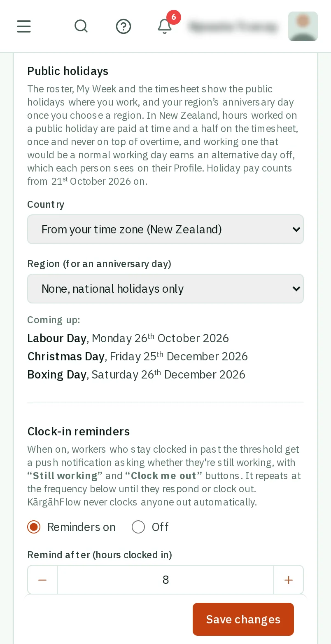Image resolution: width=331 pixels, height=644 pixels.
Task: Choose the Off radio option
Action: [138, 527]
